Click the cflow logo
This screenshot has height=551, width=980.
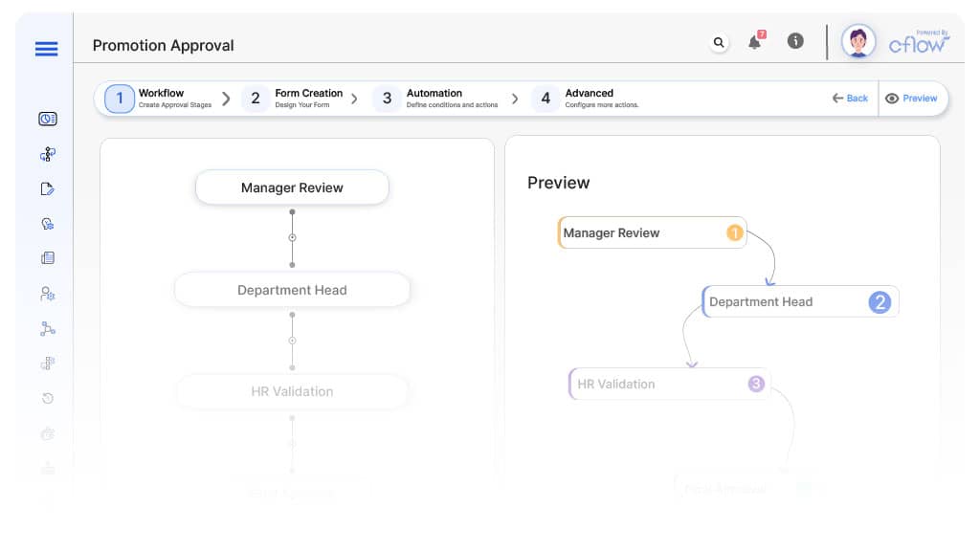(918, 42)
